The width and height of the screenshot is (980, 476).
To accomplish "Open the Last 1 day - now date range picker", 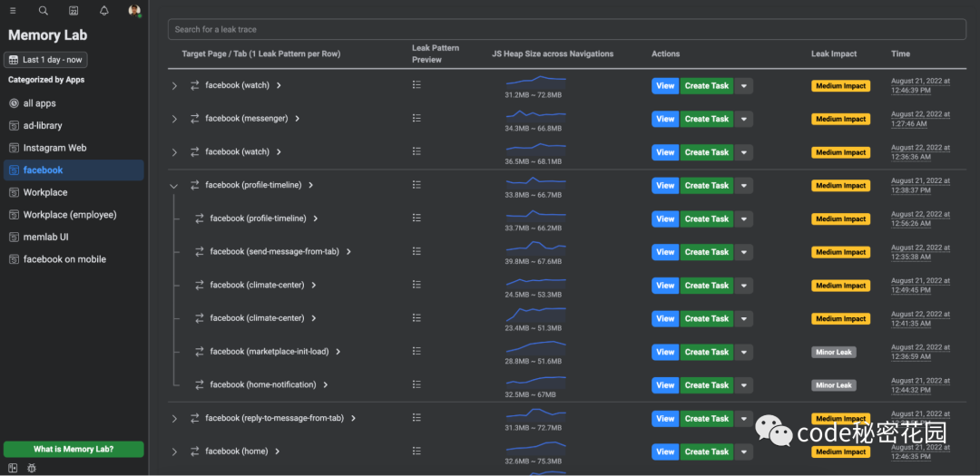I will coord(45,60).
